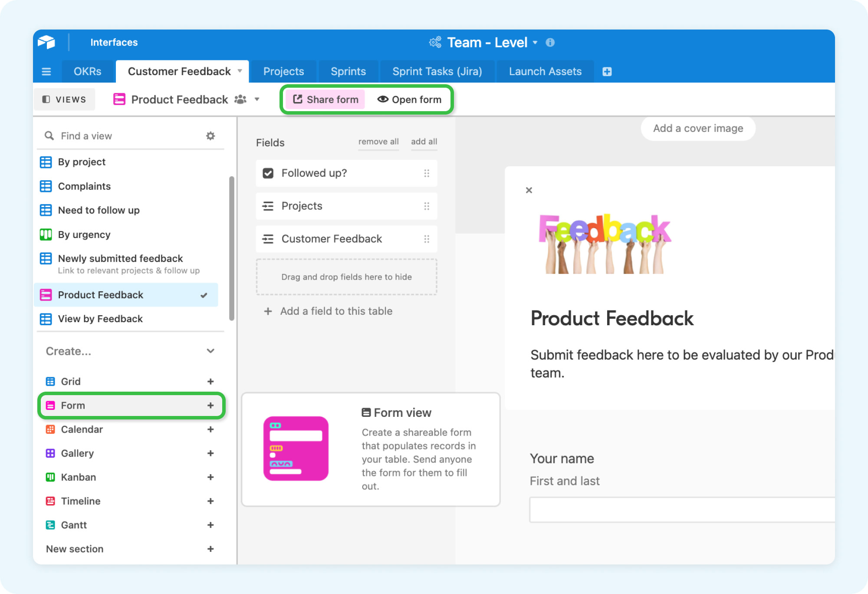
Task: Collapse the Create... section
Action: pos(211,351)
